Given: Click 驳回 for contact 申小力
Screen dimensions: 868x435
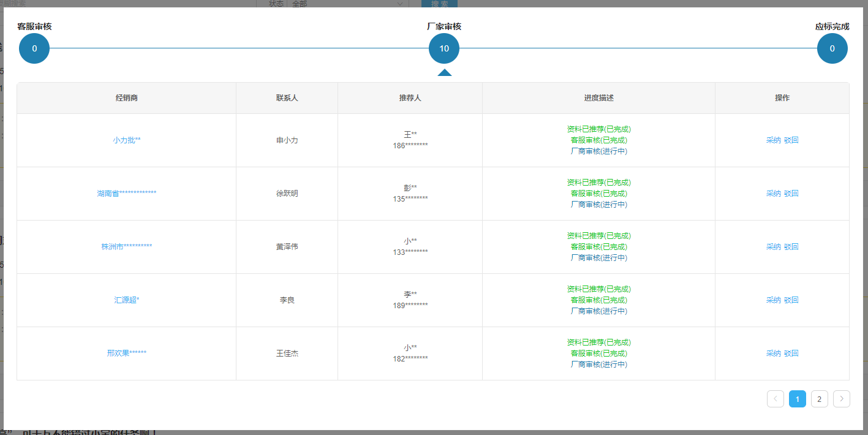Looking at the screenshot, I should click(x=791, y=140).
